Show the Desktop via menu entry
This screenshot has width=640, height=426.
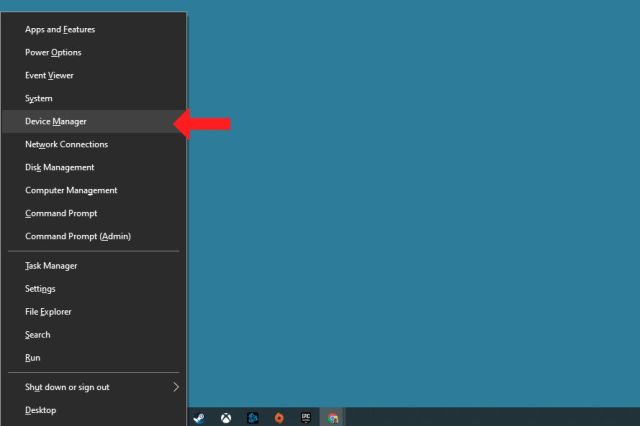(94, 410)
